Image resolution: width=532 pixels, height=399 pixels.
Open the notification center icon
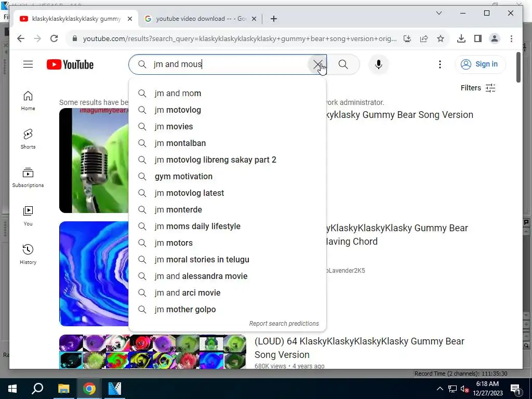coord(515,389)
